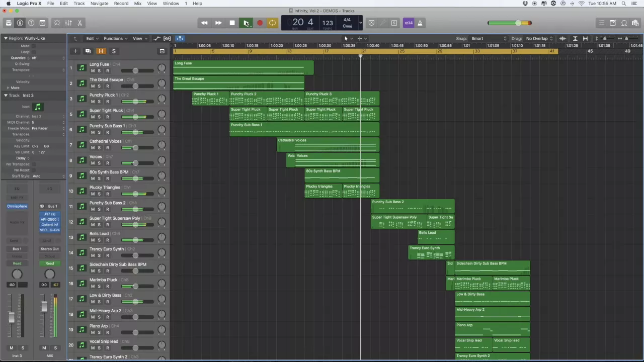Open the Editors scissors icon
The height and width of the screenshot is (362, 644).
coord(79,23)
